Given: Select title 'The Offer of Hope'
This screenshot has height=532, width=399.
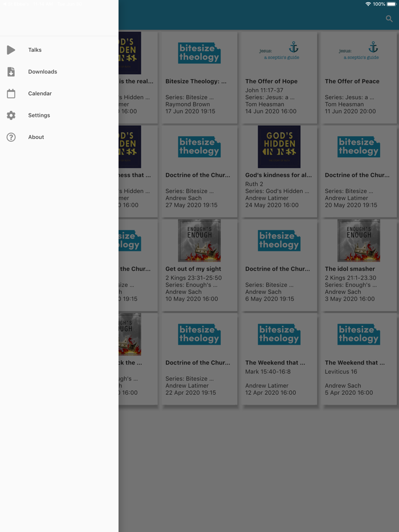Looking at the screenshot, I should pos(271,81).
